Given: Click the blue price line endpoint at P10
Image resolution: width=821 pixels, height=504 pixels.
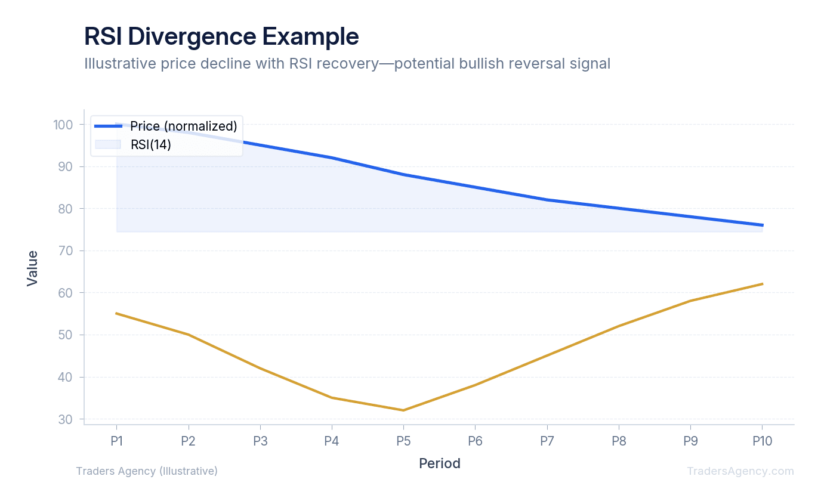Looking at the screenshot, I should click(761, 225).
